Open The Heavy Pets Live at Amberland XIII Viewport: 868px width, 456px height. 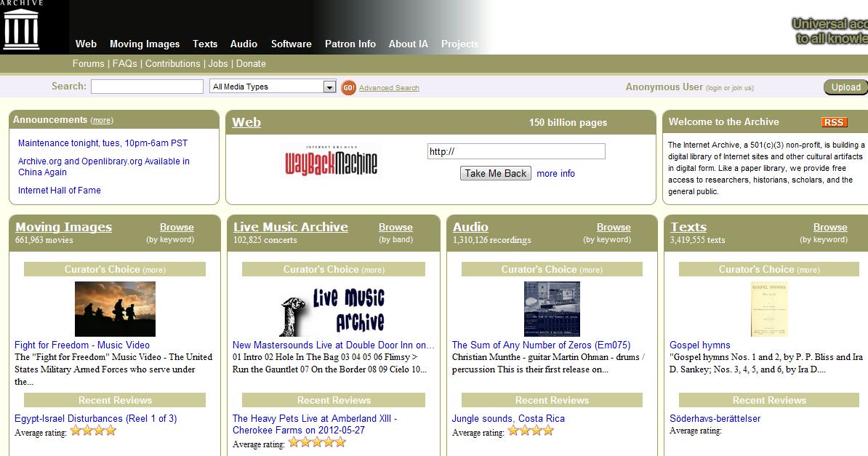(315, 425)
